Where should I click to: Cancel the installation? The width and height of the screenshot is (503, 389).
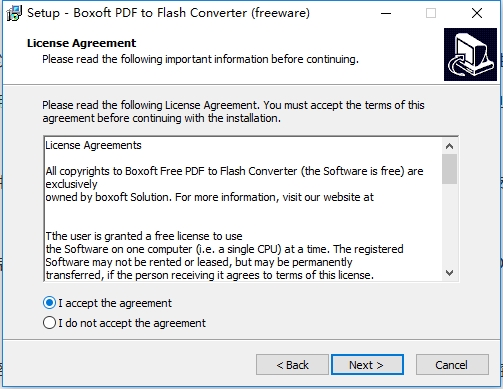pyautogui.click(x=452, y=365)
